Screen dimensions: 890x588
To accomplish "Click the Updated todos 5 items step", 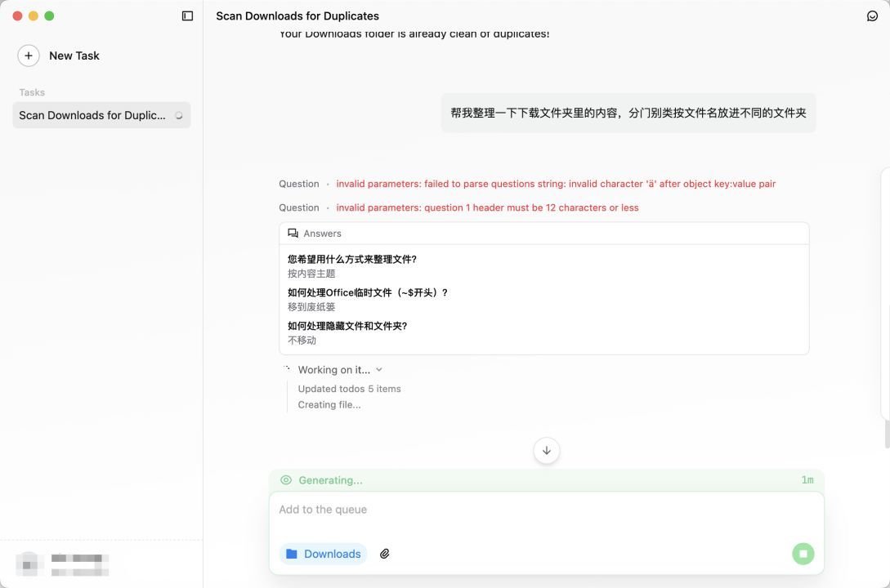I will point(349,389).
